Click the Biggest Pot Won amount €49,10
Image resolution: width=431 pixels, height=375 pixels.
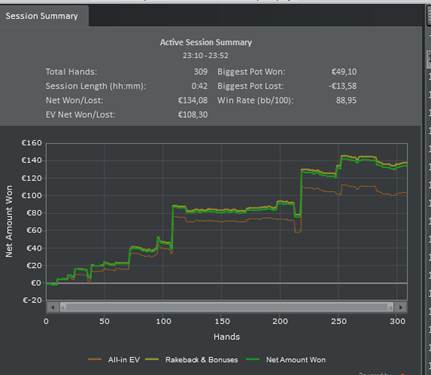[344, 72]
